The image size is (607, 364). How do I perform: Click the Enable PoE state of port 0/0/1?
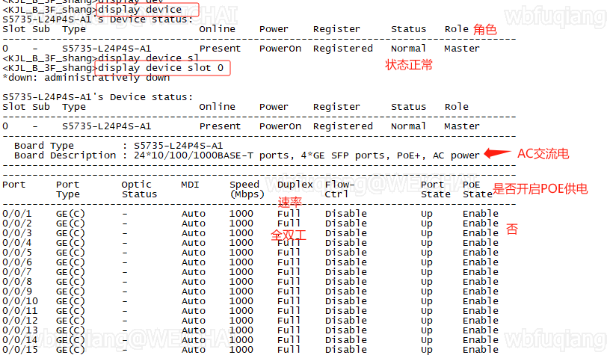pos(481,214)
